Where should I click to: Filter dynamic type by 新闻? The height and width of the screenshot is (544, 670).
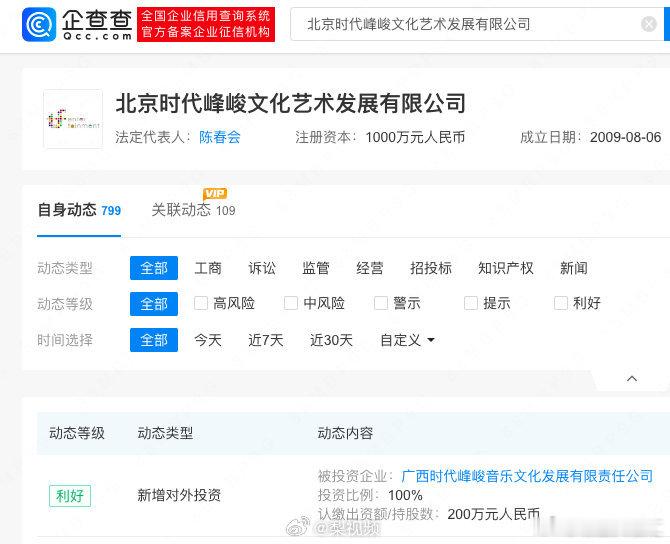[x=573, y=268]
